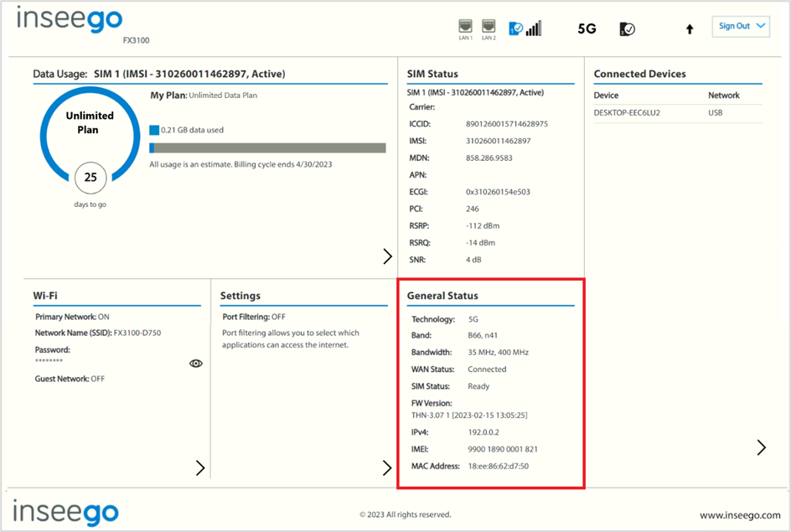Click the SIM Status panel heading

[x=432, y=74]
